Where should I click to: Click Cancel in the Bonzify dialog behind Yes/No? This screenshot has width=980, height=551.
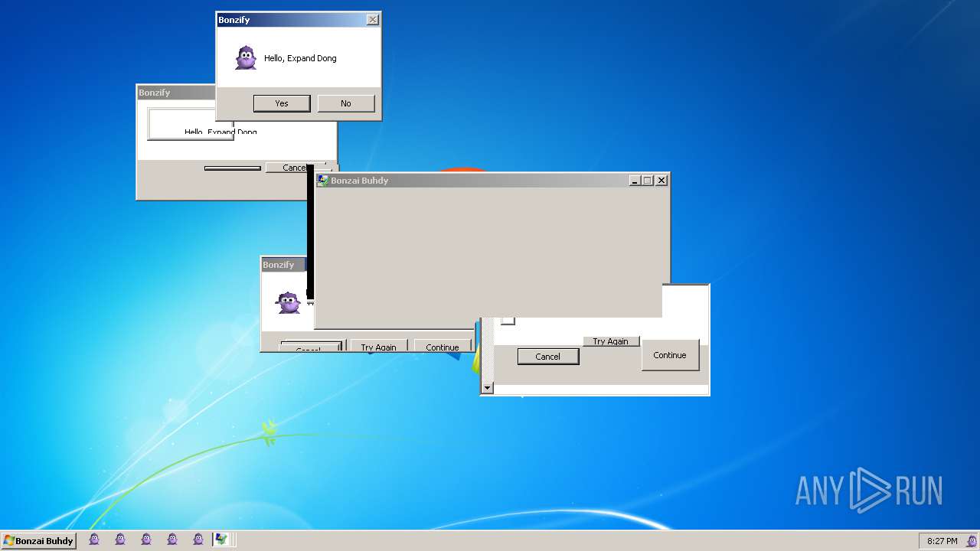point(295,168)
